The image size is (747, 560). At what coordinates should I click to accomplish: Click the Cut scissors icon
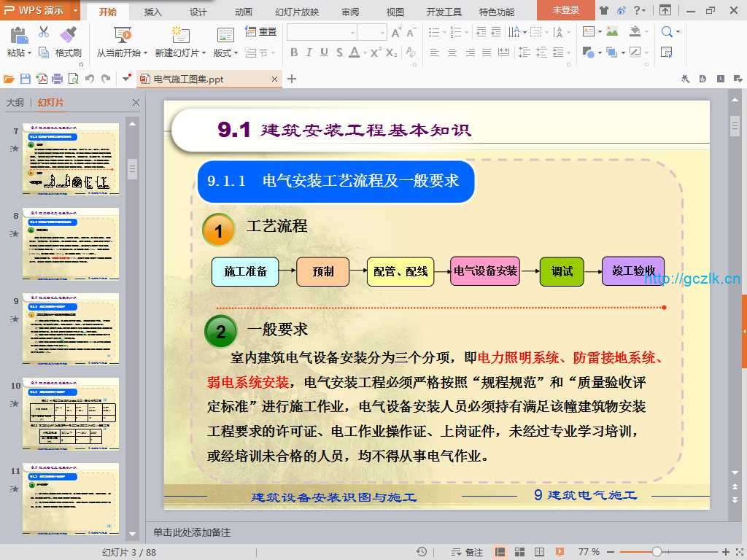pyautogui.click(x=44, y=32)
